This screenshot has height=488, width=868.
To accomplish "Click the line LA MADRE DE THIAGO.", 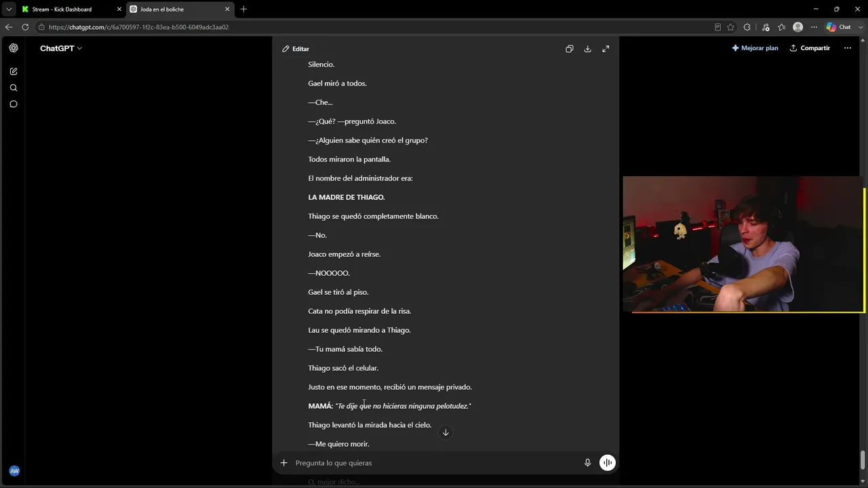I will click(x=347, y=197).
